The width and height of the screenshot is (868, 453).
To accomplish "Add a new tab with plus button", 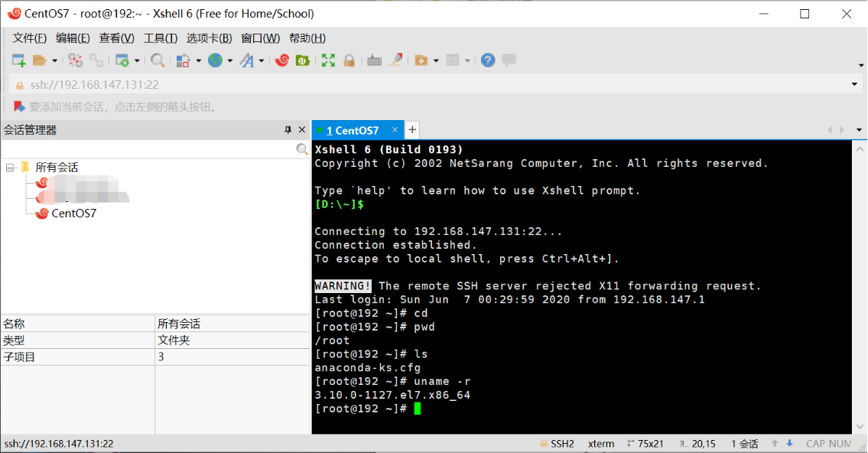I will [412, 129].
